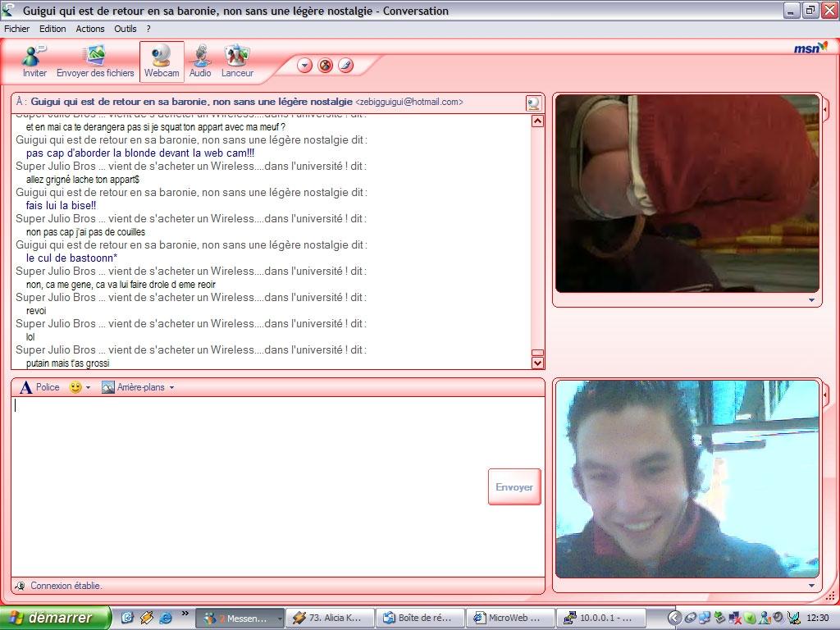Screen dimensions: 840x630
Task: Switch to 10.0.0.1 taskbar item
Action: pyautogui.click(x=600, y=619)
